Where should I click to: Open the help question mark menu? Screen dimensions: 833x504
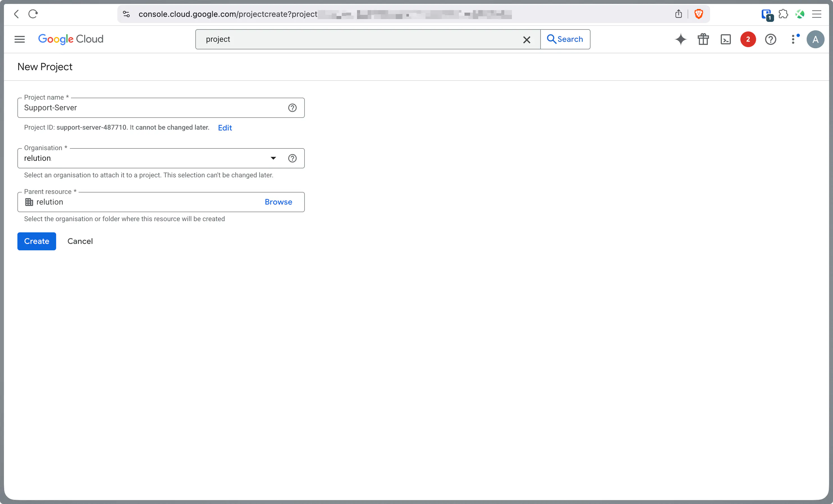(770, 39)
